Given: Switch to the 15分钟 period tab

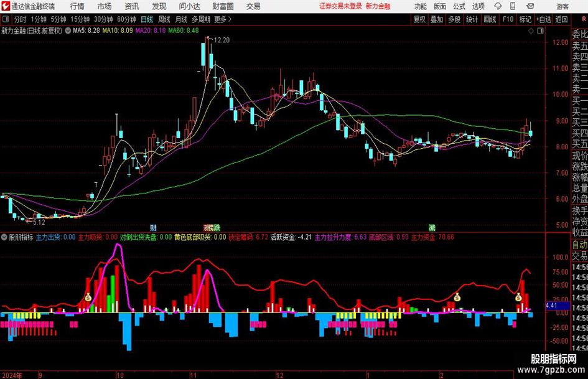Looking at the screenshot, I should [x=80, y=19].
